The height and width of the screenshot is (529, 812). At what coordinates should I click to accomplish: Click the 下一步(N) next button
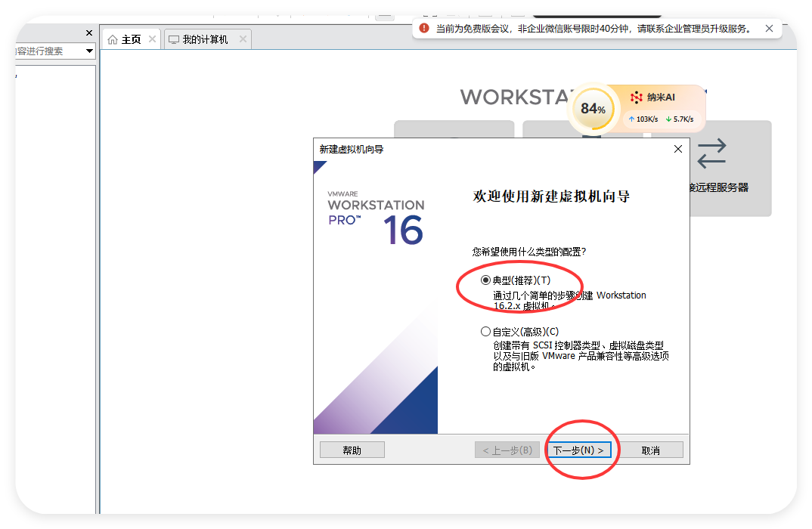(578, 449)
